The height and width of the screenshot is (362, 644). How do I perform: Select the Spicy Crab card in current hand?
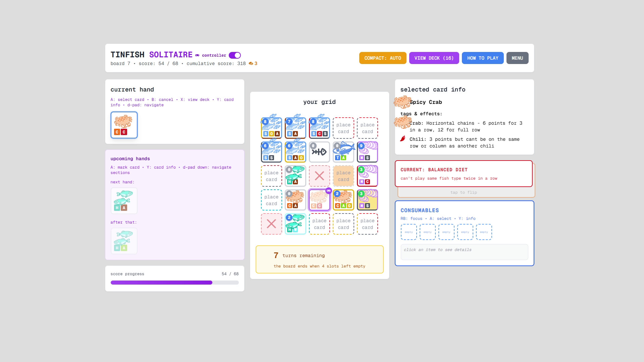click(124, 125)
